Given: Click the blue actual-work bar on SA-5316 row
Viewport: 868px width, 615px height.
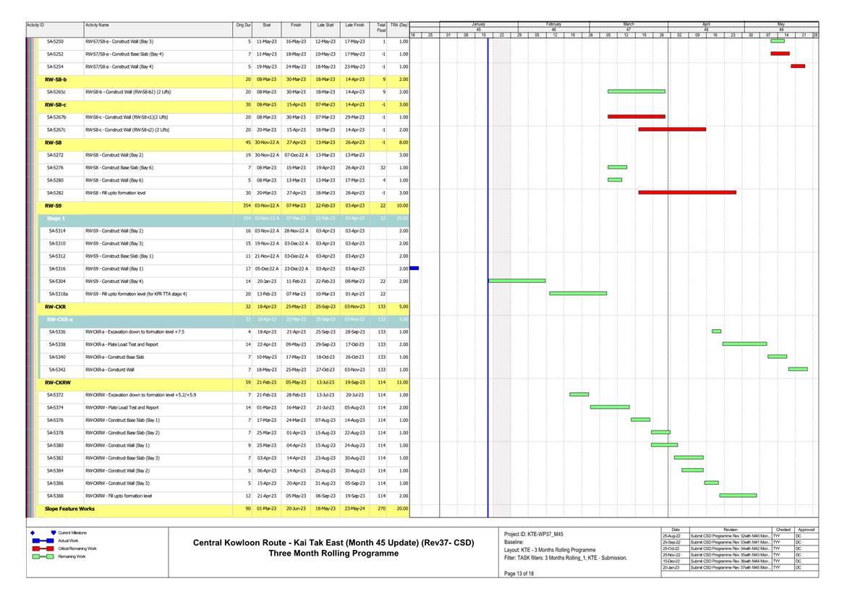Looking at the screenshot, I should tap(414, 268).
